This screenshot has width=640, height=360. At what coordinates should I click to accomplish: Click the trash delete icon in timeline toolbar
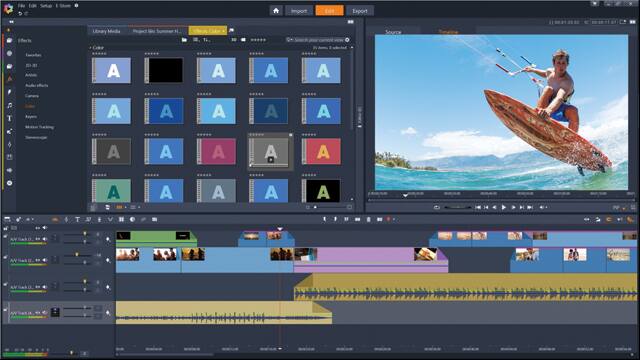pyautogui.click(x=369, y=220)
